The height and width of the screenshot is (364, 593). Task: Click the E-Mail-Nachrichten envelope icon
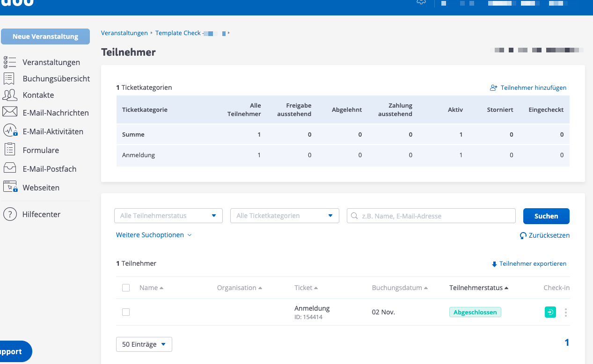(x=10, y=112)
